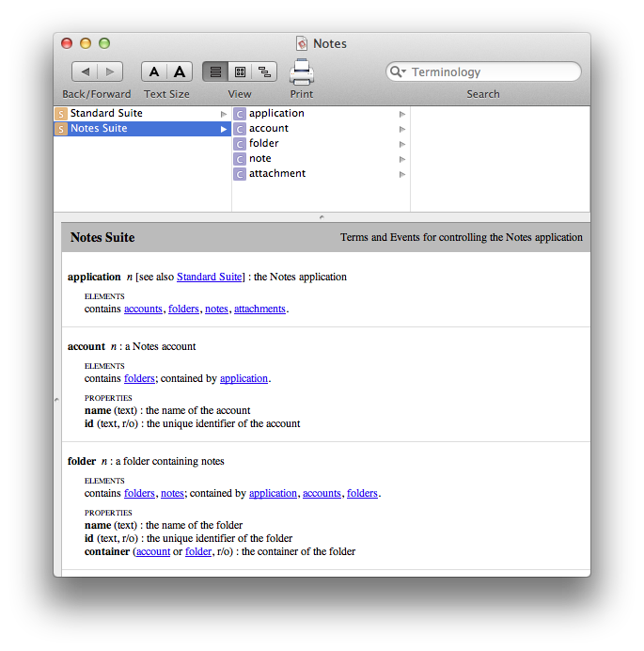Switch to the list view mode
This screenshot has width=644, height=651.
pyautogui.click(x=215, y=71)
